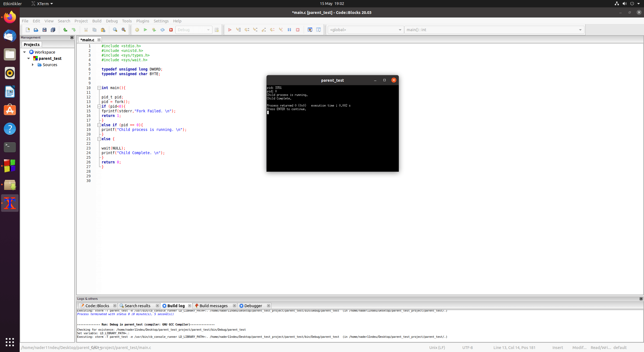Viewport: 644px width, 352px height.
Task: Open Firefox from the dock
Action: 10,17
